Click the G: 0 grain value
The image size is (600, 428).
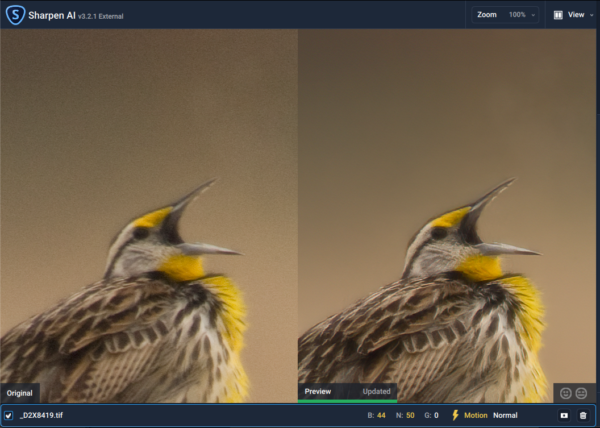tap(431, 415)
